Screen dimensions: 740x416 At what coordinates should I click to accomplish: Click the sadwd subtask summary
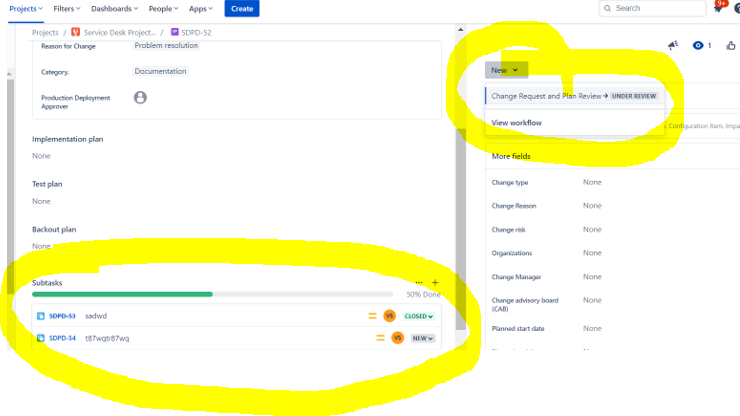pos(96,316)
